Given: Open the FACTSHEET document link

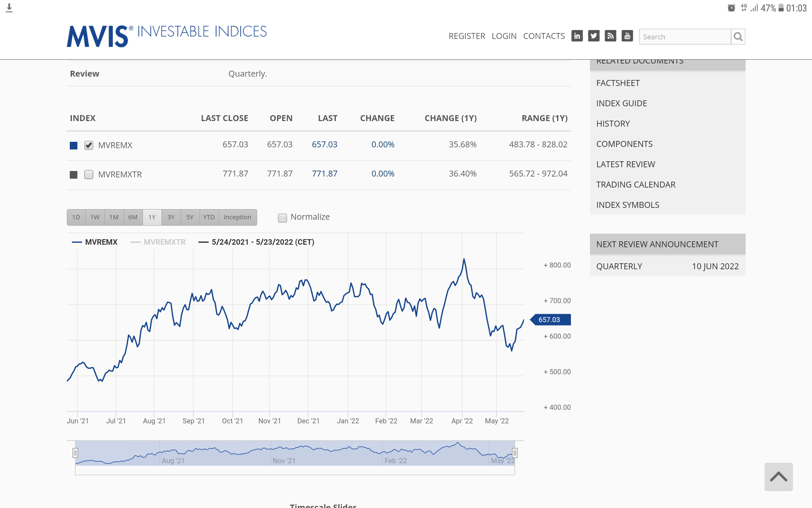Looking at the screenshot, I should coord(618,83).
